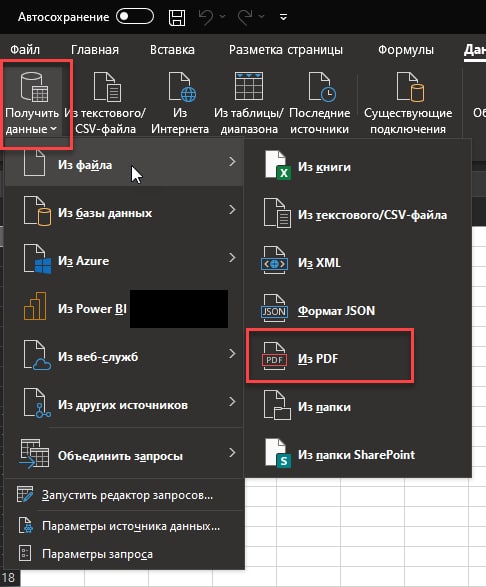Viewport: 486px width, 587px height.
Task: Select submenu item Из текстового/CSV-файла
Action: [x=358, y=215]
